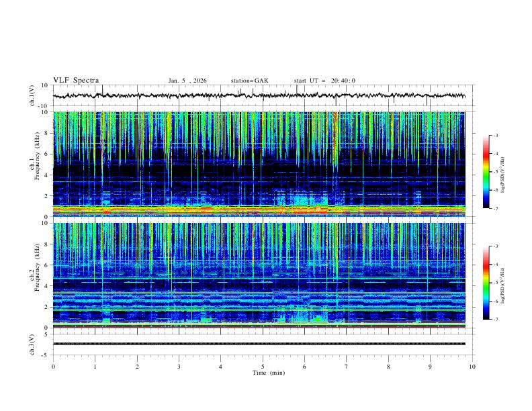Screen dimensions: 532x411
Task: Click the date label 'Jan. 5 , 2026'
Action: click(x=187, y=81)
